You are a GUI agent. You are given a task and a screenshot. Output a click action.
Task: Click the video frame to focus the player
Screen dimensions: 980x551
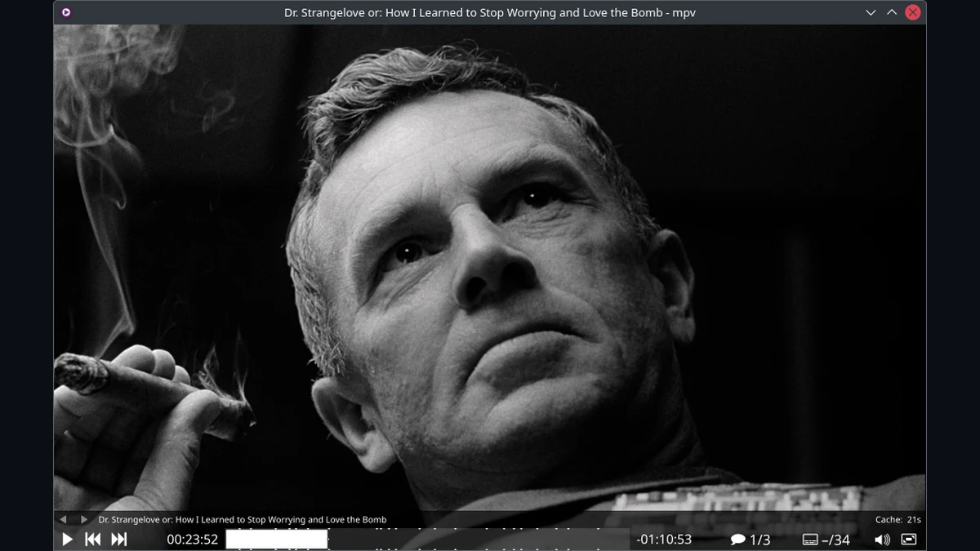click(x=490, y=268)
